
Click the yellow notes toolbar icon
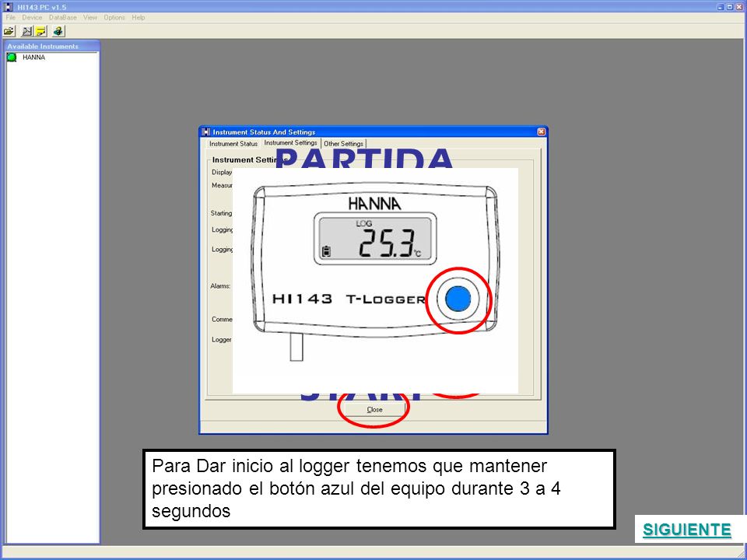tap(41, 31)
